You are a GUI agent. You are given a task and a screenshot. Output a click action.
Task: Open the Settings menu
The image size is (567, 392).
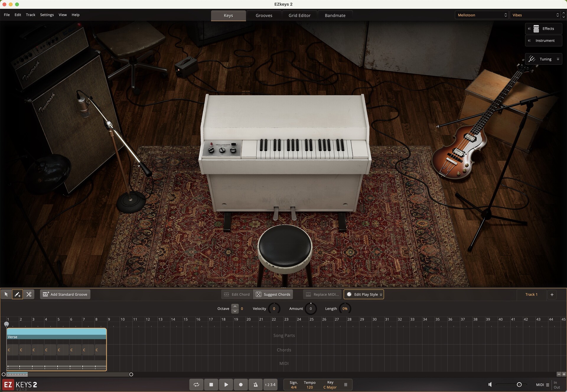47,15
